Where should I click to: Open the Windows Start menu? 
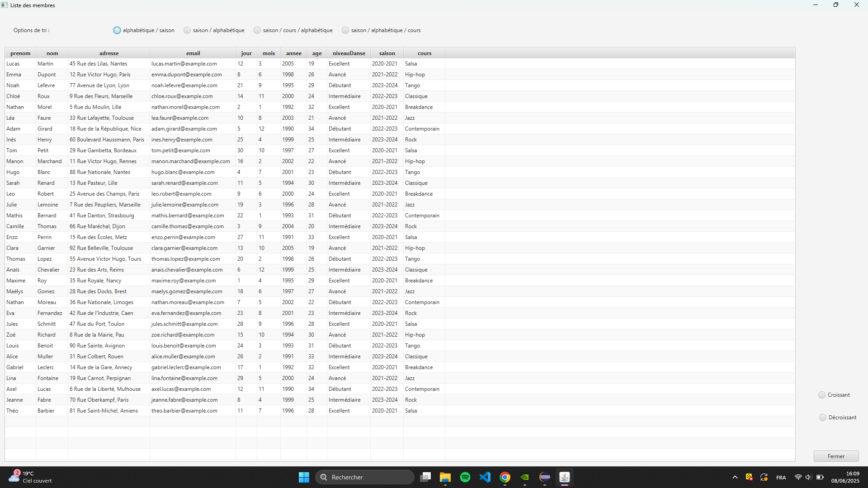click(x=304, y=477)
